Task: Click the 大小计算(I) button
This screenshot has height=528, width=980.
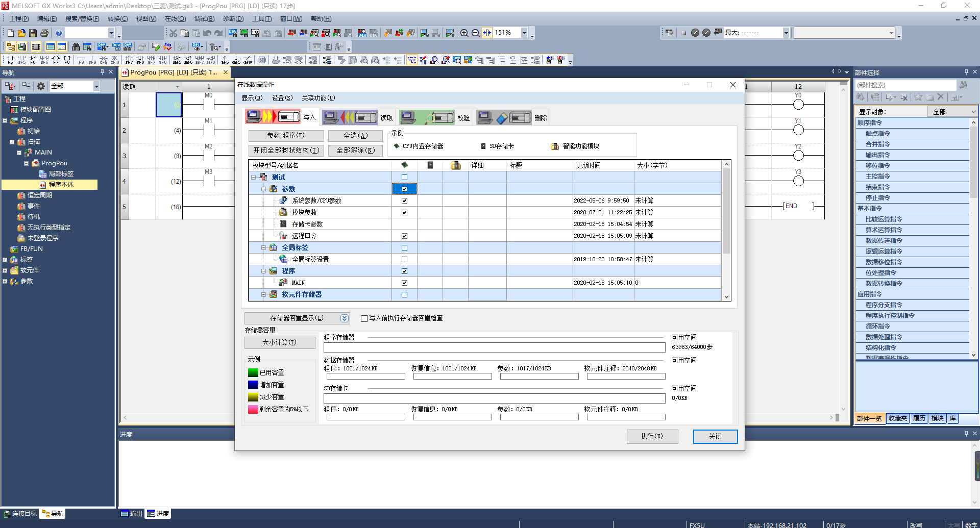Action: coord(280,343)
